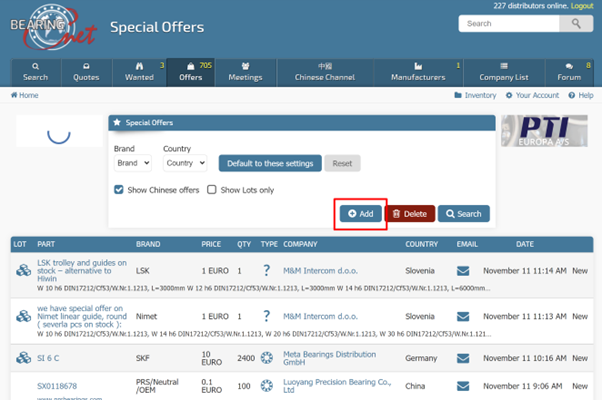
Task: Click the BRAND column header
Action: click(148, 244)
